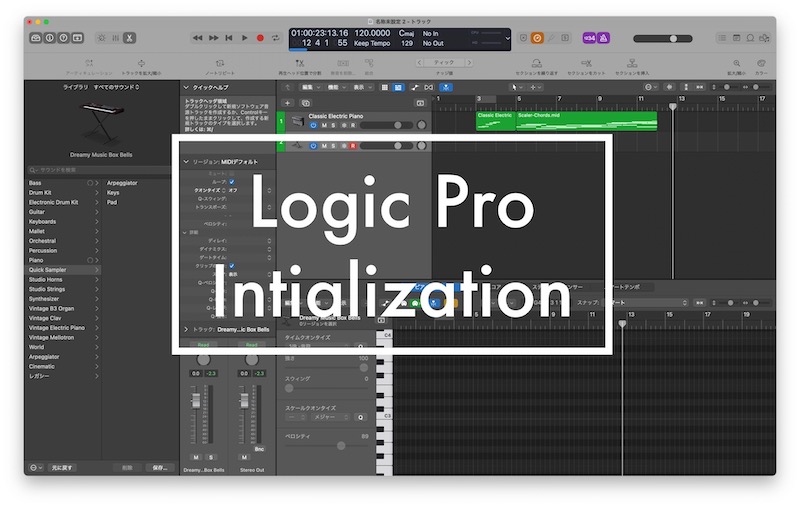Click the Smart Controls dial button
The image size is (800, 507).
click(102, 38)
